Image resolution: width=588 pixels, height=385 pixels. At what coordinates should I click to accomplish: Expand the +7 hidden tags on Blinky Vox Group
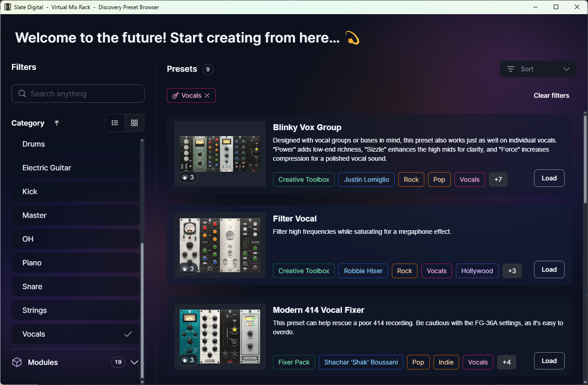click(498, 179)
